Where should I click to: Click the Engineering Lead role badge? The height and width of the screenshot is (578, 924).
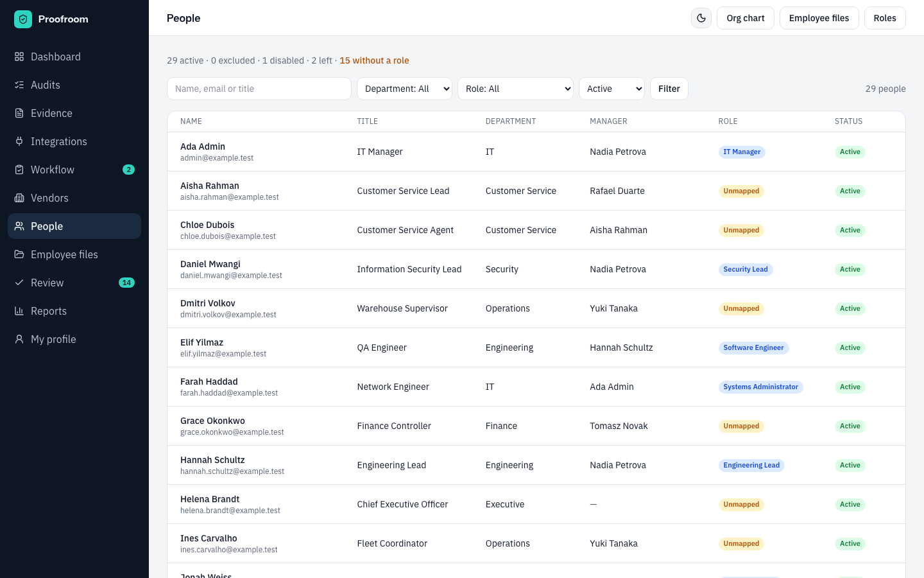coord(751,465)
